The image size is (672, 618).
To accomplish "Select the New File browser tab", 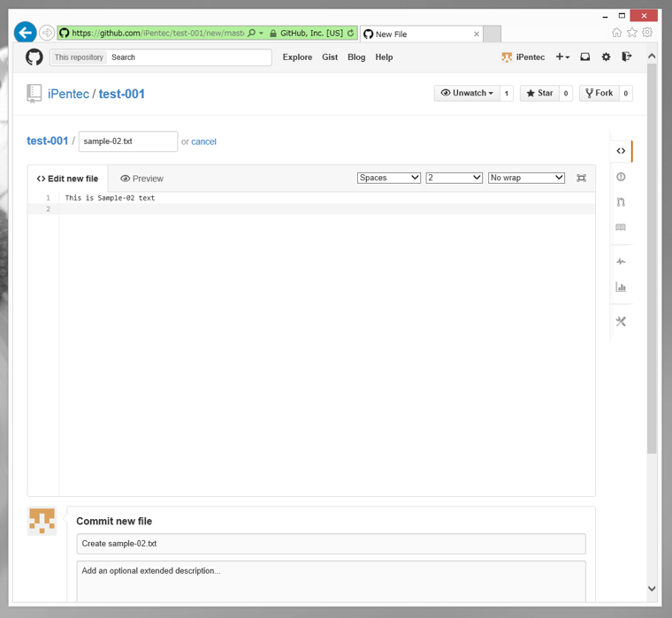I will pos(422,34).
